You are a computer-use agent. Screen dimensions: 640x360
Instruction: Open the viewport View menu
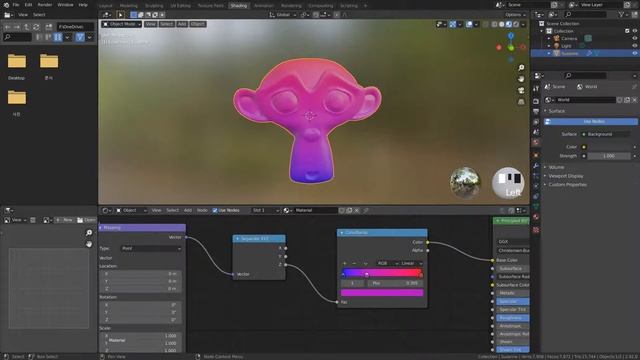pyautogui.click(x=151, y=24)
